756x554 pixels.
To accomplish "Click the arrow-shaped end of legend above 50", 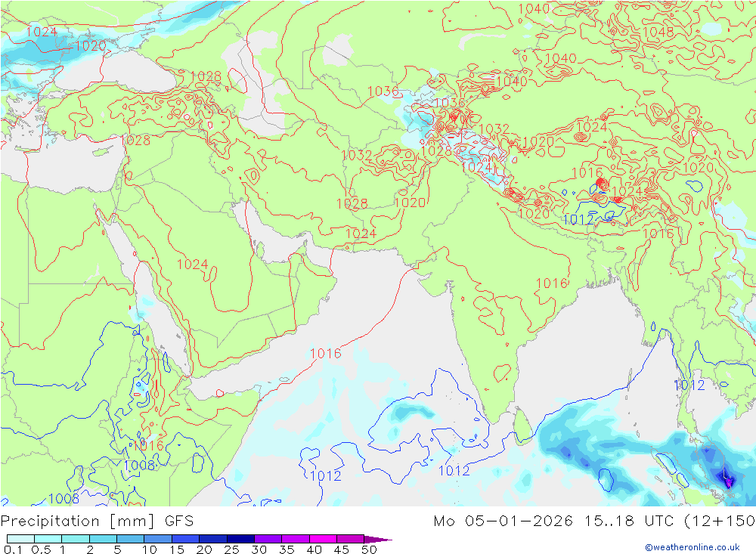I will [378, 539].
